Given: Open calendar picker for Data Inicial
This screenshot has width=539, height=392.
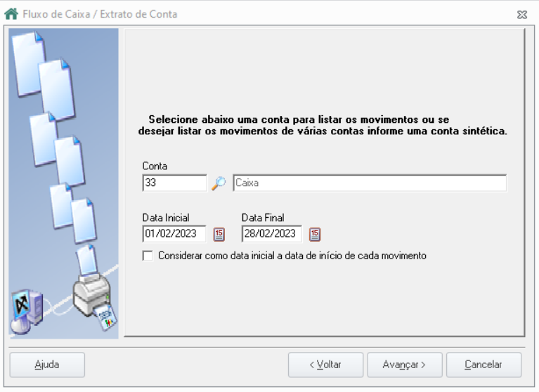Looking at the screenshot, I should click(219, 235).
